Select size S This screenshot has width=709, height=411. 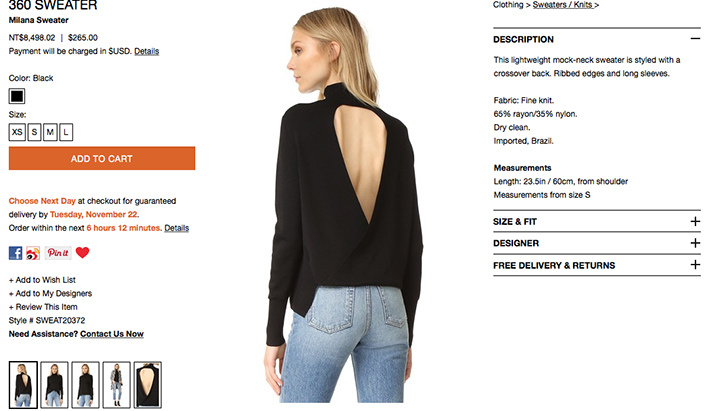[x=34, y=132]
